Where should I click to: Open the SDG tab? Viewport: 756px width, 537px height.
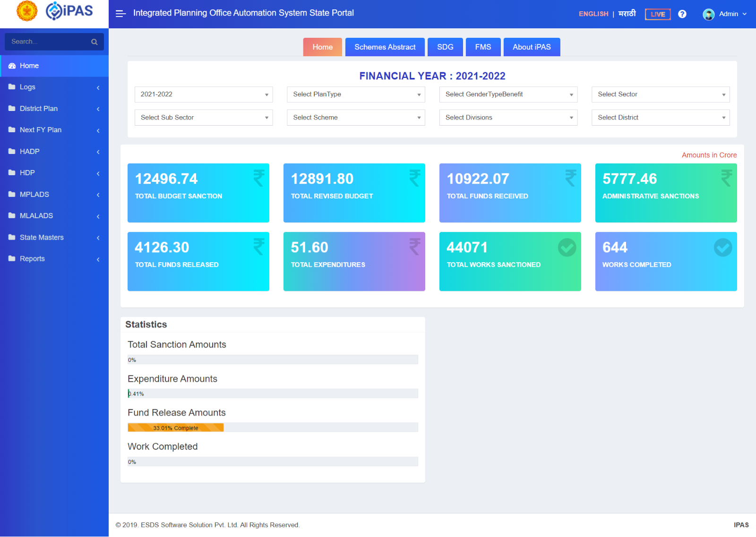445,47
